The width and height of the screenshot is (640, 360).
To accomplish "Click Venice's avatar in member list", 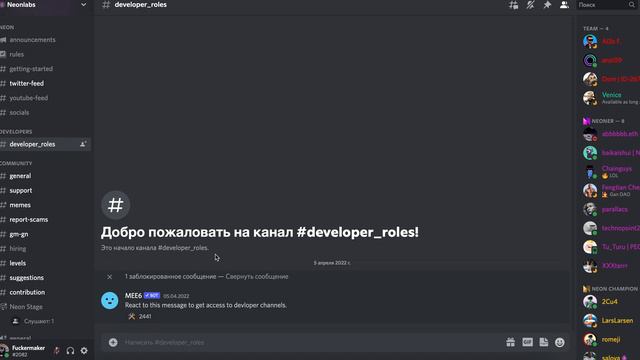I will coord(590,98).
